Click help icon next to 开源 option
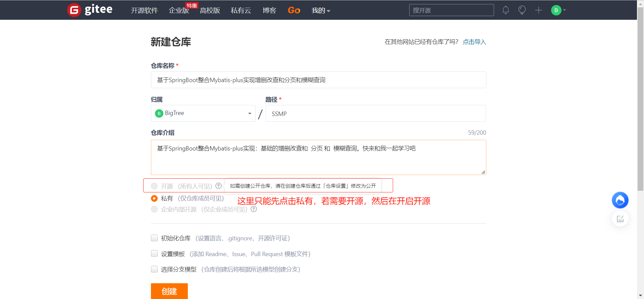This screenshot has width=644, height=299. [218, 186]
